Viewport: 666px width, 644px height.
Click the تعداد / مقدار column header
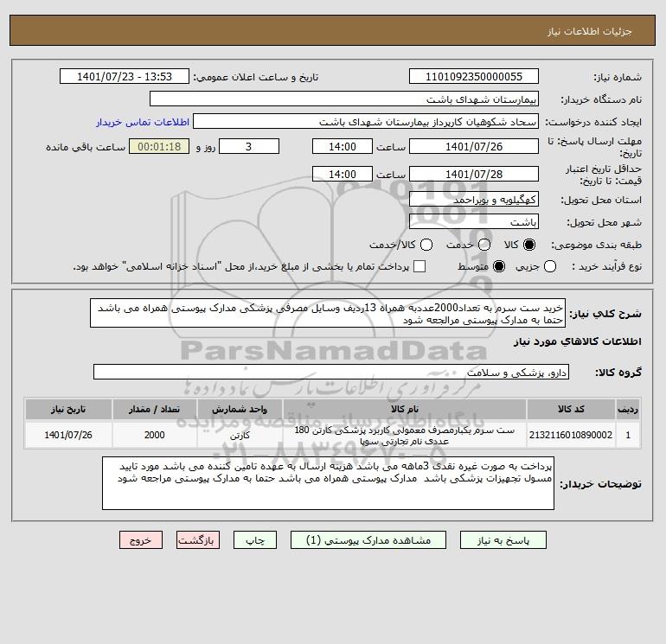(x=154, y=409)
